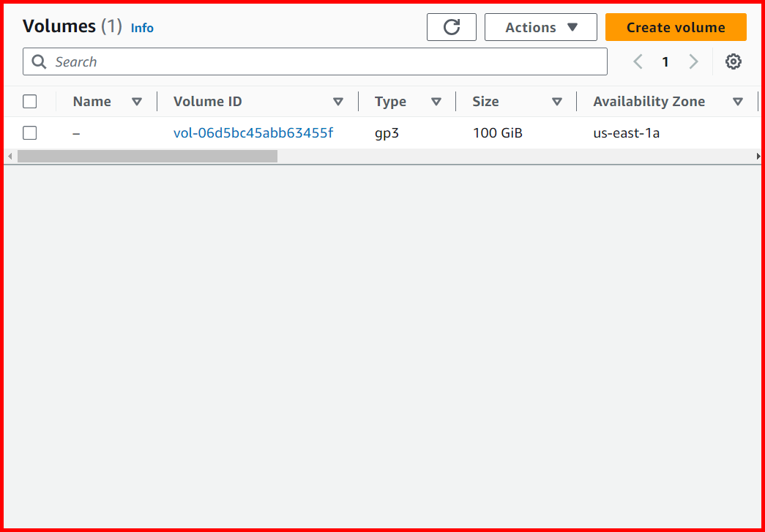Sort by Name column arrow
This screenshot has width=765, height=532.
[136, 102]
